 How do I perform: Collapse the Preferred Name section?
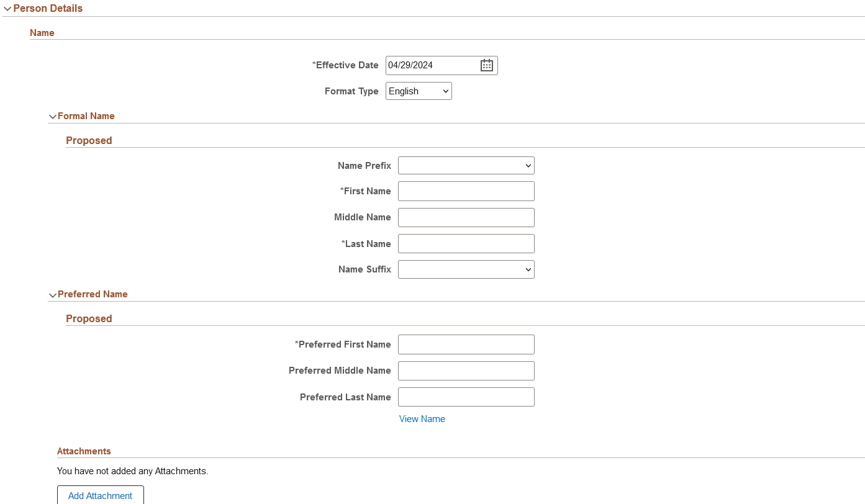pos(53,294)
